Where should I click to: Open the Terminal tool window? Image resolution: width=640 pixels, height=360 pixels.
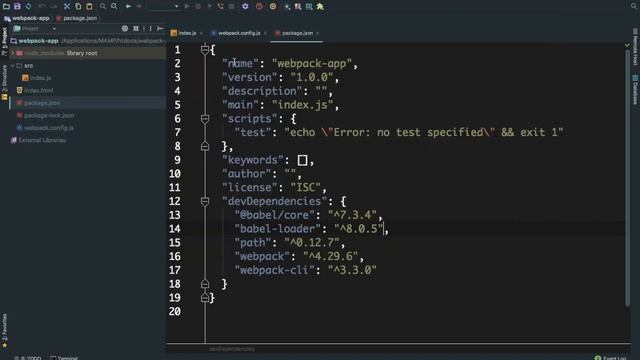click(x=64, y=358)
